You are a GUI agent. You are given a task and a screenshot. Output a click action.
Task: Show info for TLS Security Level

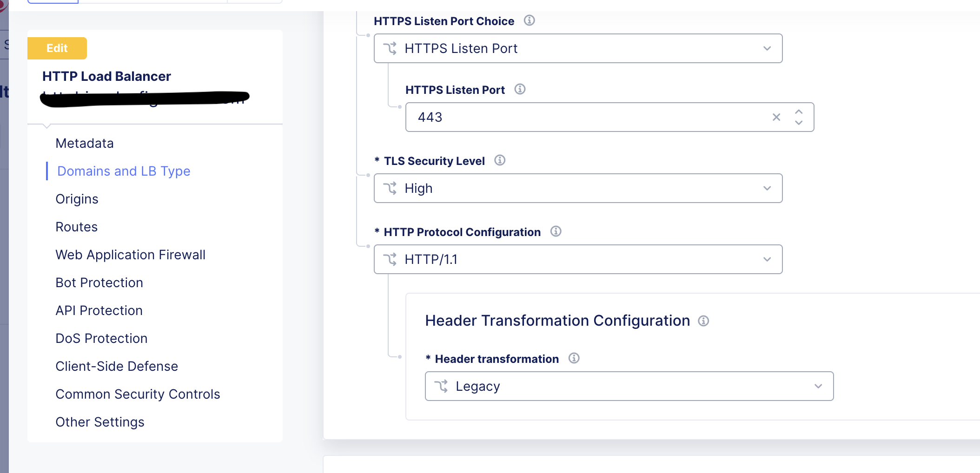(x=500, y=160)
